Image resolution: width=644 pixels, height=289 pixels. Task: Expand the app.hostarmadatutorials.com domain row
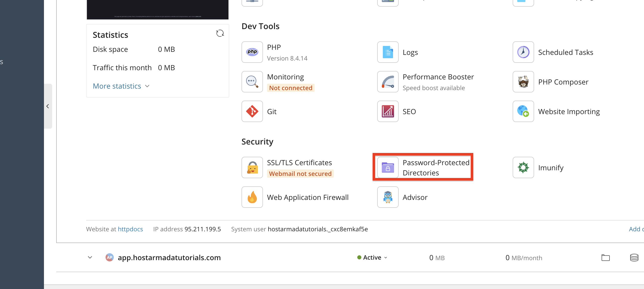pos(90,257)
